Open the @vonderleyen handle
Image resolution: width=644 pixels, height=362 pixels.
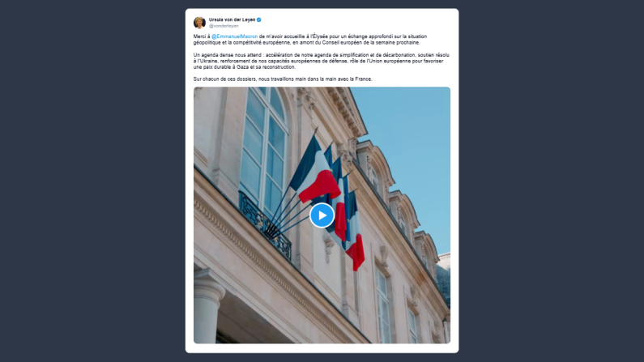point(224,26)
